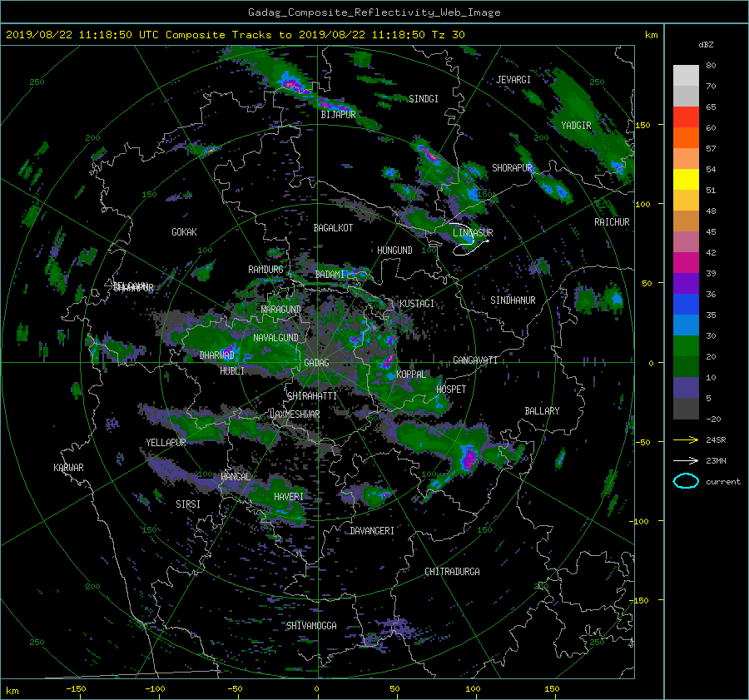The width and height of the screenshot is (749, 700).
Task: Click the 51 dBZ yellow color swatch
Action: [x=686, y=179]
